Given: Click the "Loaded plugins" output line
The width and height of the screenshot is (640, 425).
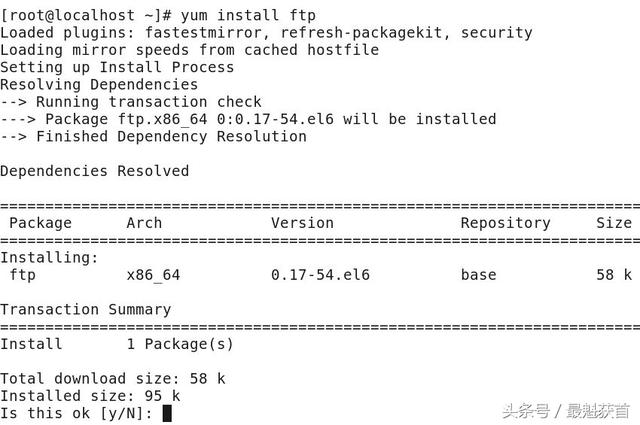Looking at the screenshot, I should coord(266,33).
